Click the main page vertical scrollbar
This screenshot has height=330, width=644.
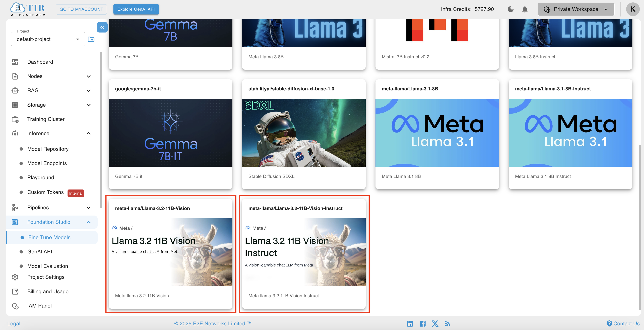tap(640, 227)
